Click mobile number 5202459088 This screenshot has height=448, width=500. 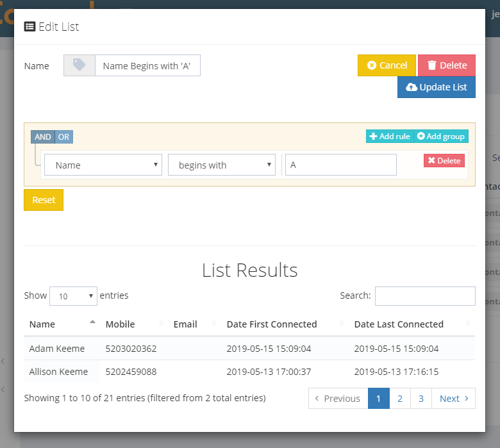click(131, 372)
